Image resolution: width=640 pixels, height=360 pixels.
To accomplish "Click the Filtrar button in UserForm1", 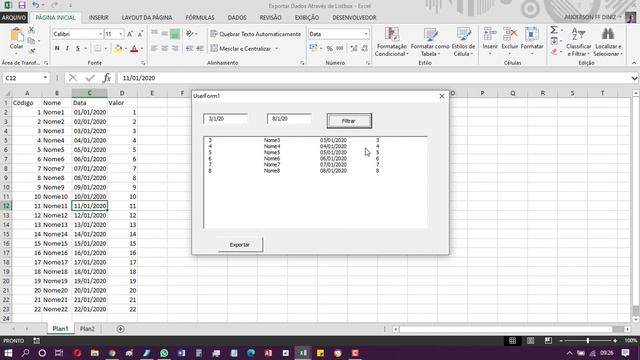I will click(349, 121).
